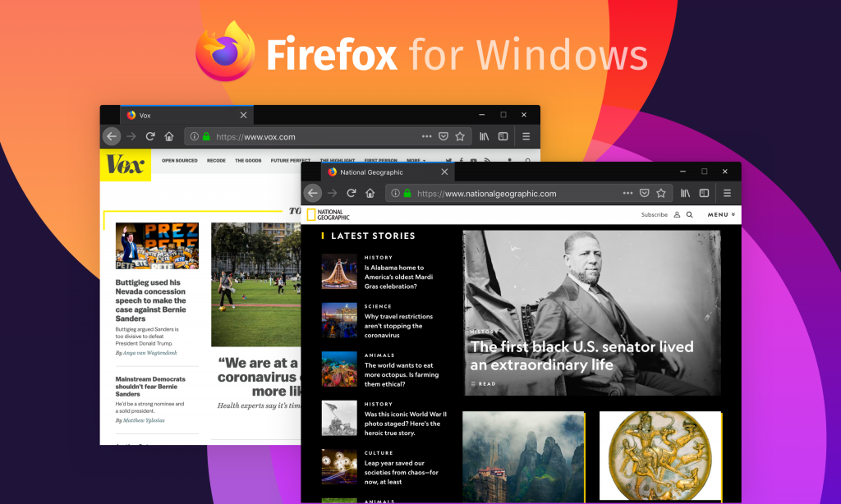This screenshot has width=841, height=504.
Task: Open Iwo Jima flag thumbnail
Action: click(x=339, y=418)
